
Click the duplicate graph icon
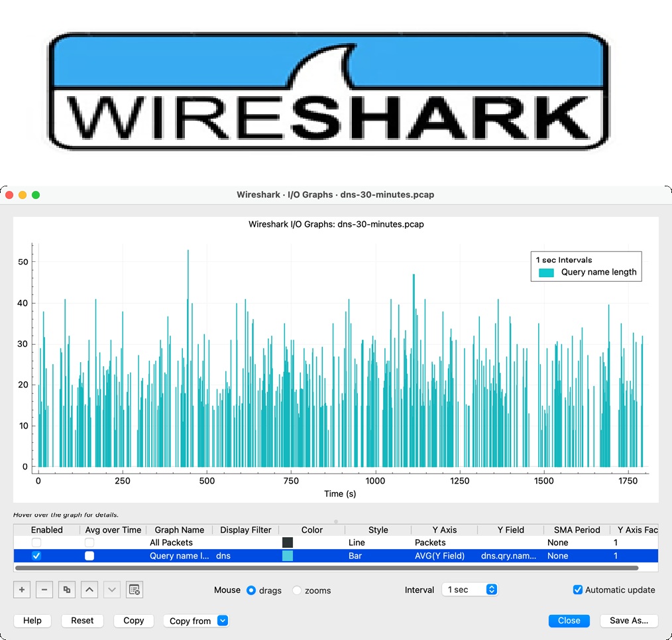pyautogui.click(x=66, y=590)
